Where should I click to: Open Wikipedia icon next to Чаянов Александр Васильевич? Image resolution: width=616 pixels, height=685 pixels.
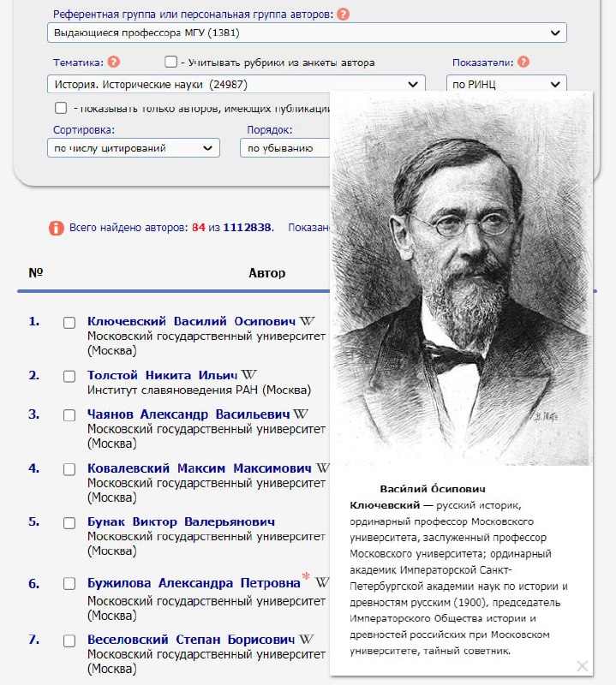click(301, 414)
